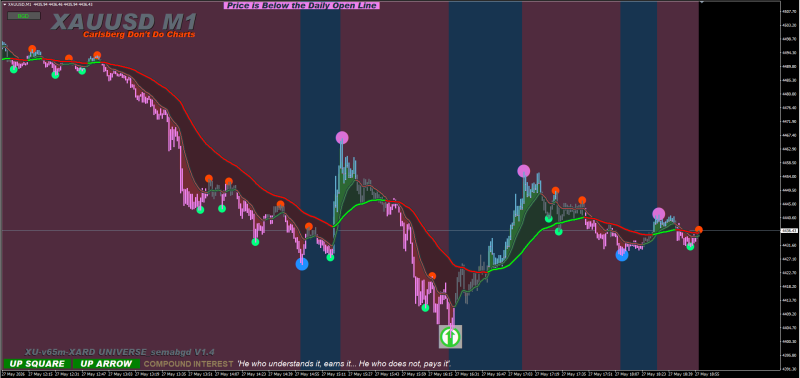
Task: Click the XAUUSD M1 watermark title
Action: pyautogui.click(x=124, y=22)
